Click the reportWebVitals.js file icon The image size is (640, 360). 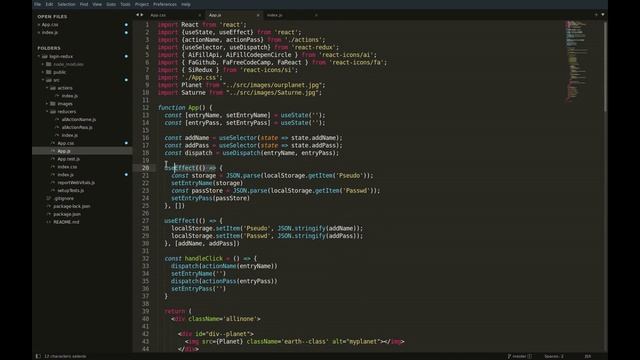53,182
